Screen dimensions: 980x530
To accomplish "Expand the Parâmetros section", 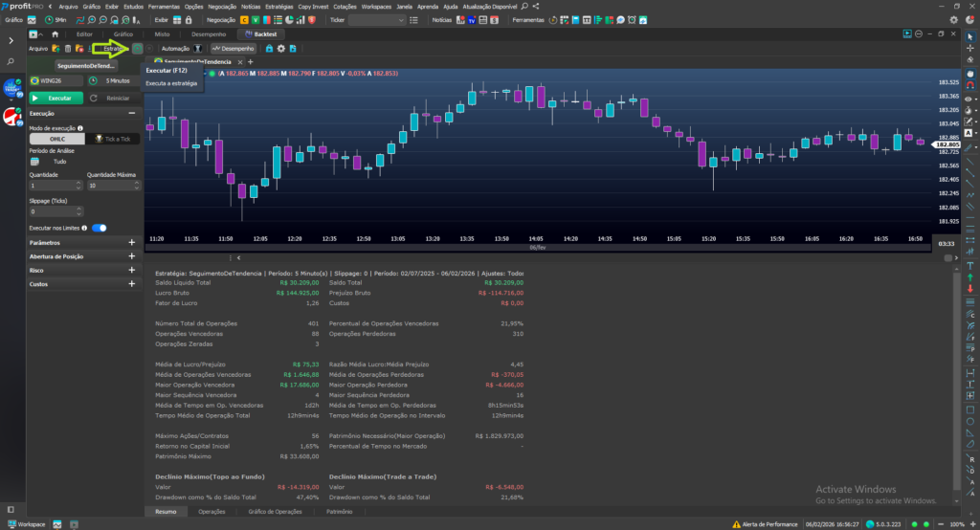I will point(132,243).
